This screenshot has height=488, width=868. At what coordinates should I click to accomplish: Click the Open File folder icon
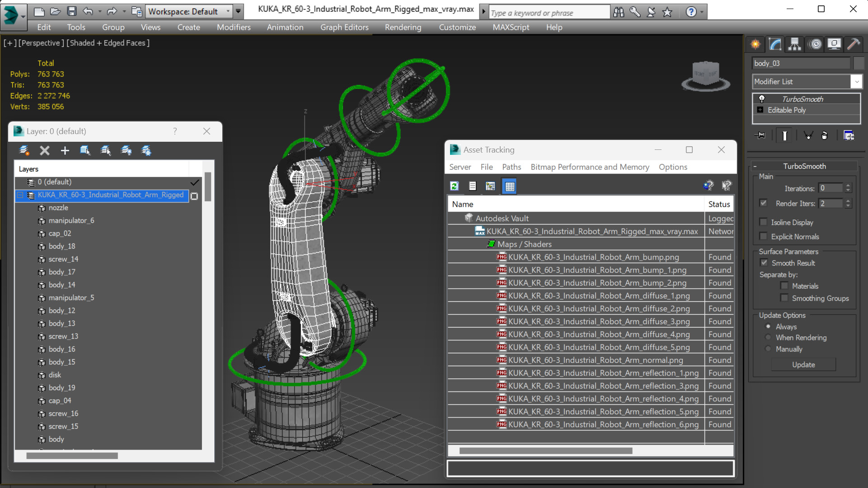coord(55,11)
